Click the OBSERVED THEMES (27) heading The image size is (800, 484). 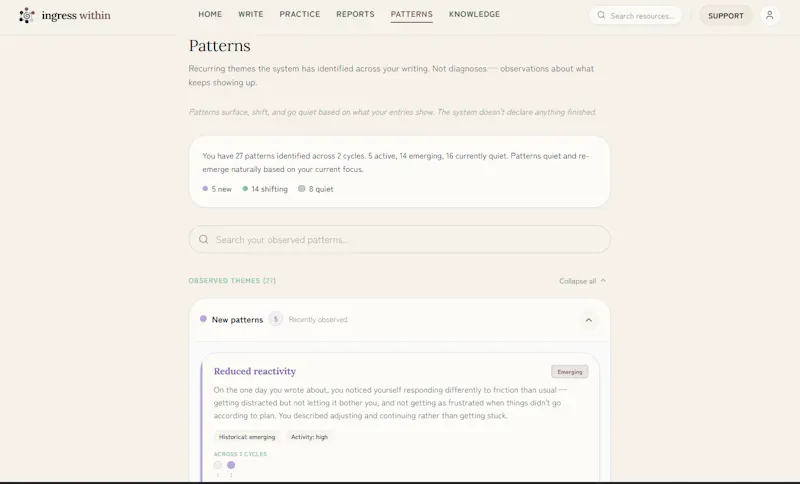(232, 281)
